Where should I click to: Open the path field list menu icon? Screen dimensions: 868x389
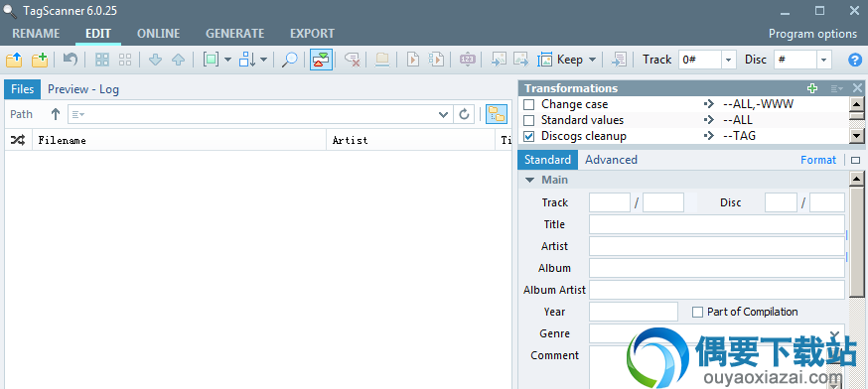(78, 114)
